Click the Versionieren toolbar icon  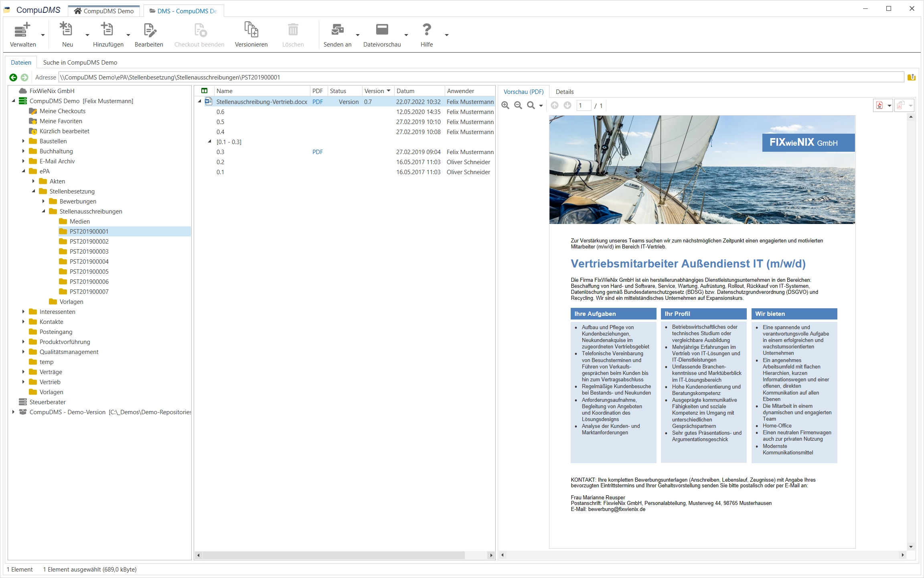pos(251,30)
